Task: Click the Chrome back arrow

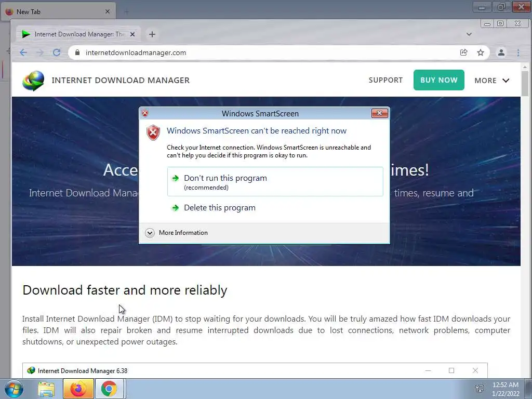Action: 23,52
